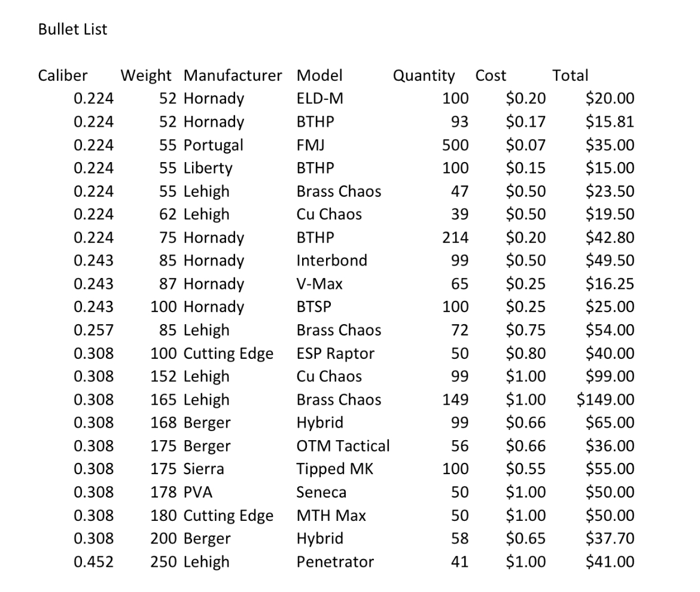Click the Total column header
The width and height of the screenshot is (700, 592).
pos(571,75)
